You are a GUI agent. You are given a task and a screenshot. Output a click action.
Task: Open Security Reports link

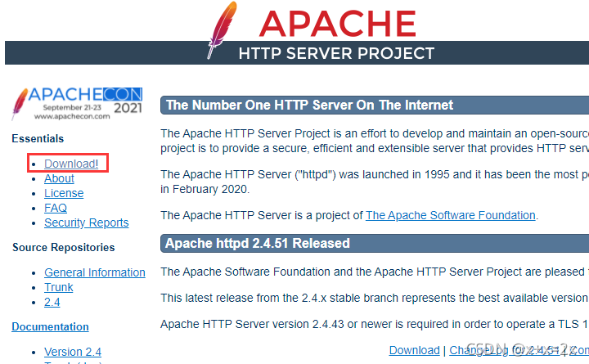87,222
